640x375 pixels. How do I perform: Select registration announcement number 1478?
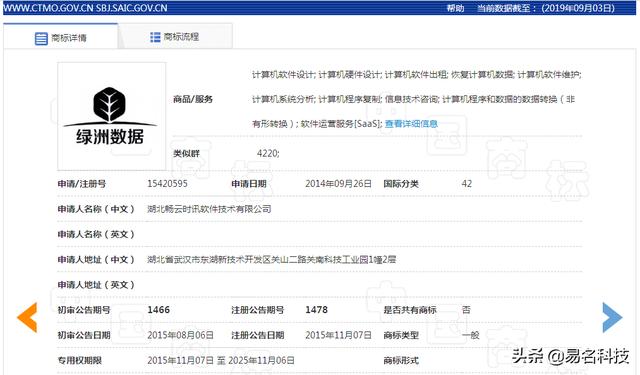point(316,310)
